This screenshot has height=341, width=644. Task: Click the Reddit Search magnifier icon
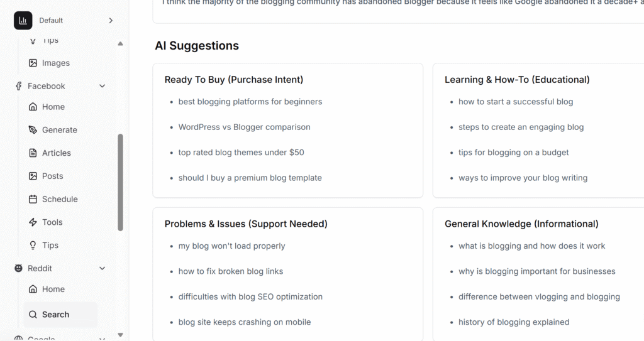[33, 315]
